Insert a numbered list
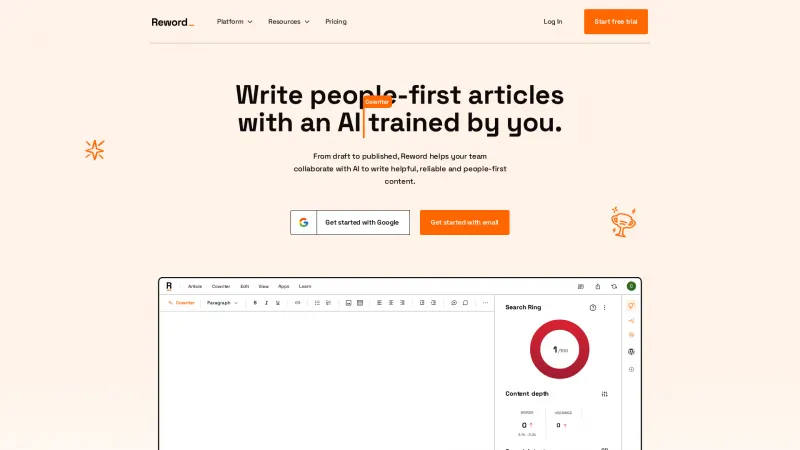This screenshot has width=800, height=450. [x=329, y=303]
